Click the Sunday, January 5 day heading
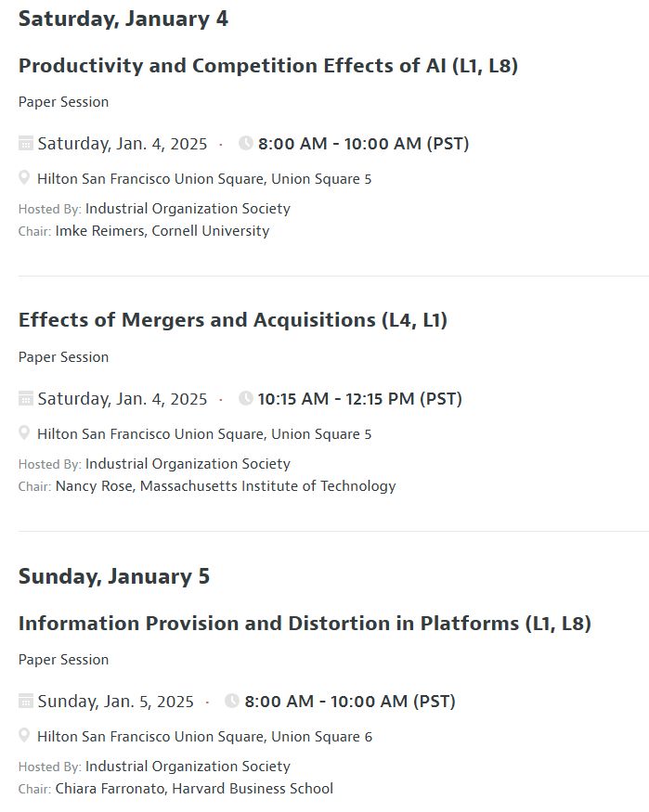 114,576
